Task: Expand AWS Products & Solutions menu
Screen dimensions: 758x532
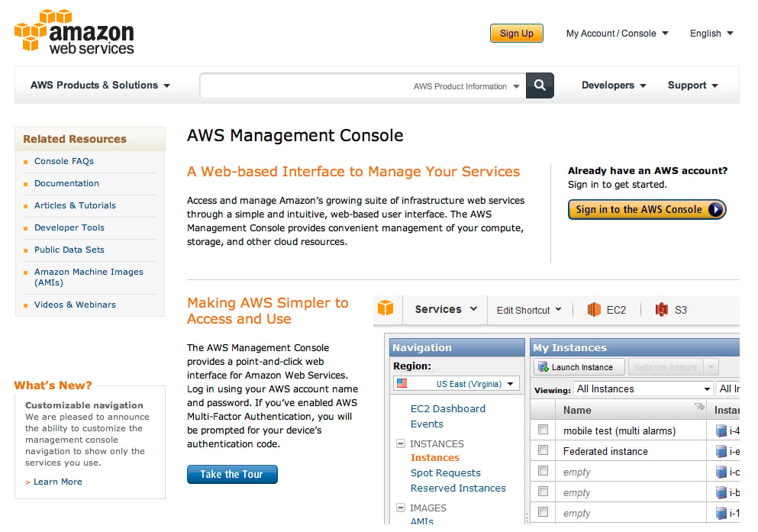Action: 100,85
